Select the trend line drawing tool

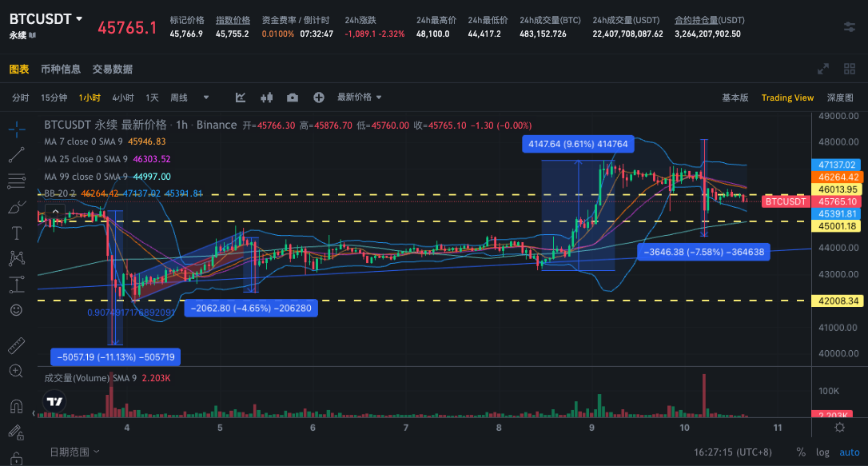tap(16, 155)
